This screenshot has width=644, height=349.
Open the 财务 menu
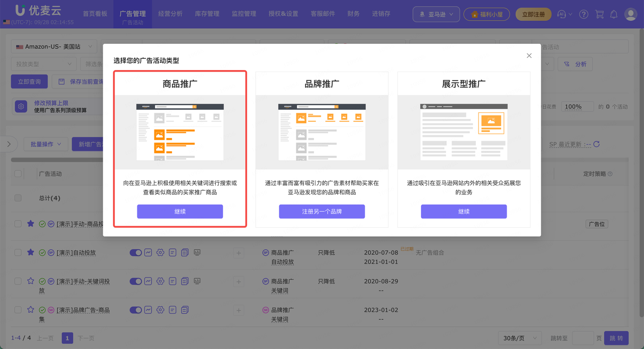tap(354, 14)
